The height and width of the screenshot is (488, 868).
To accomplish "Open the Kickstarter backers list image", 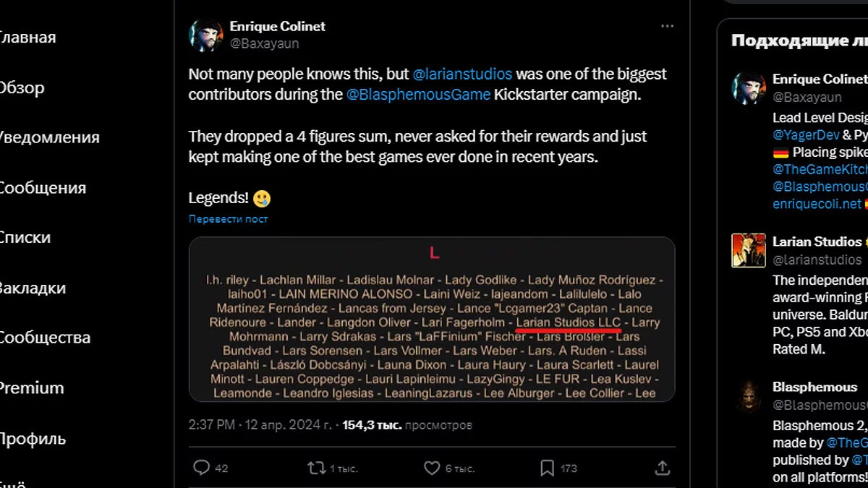I will pyautogui.click(x=432, y=319).
